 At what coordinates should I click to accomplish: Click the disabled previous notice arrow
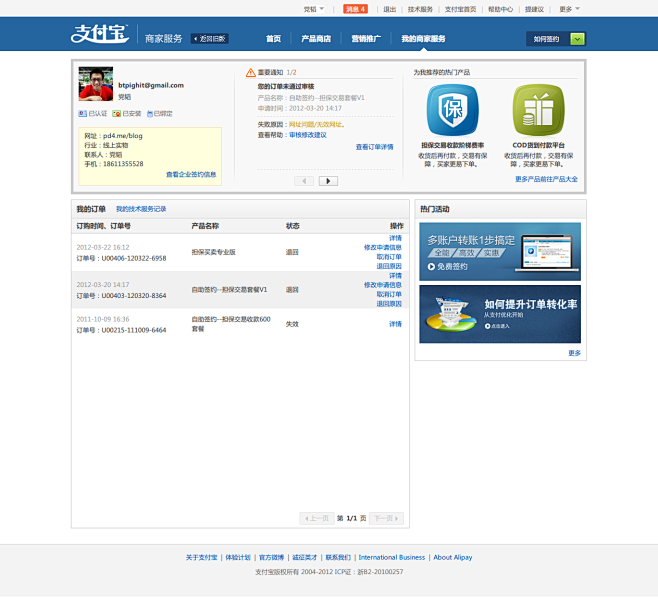304,181
